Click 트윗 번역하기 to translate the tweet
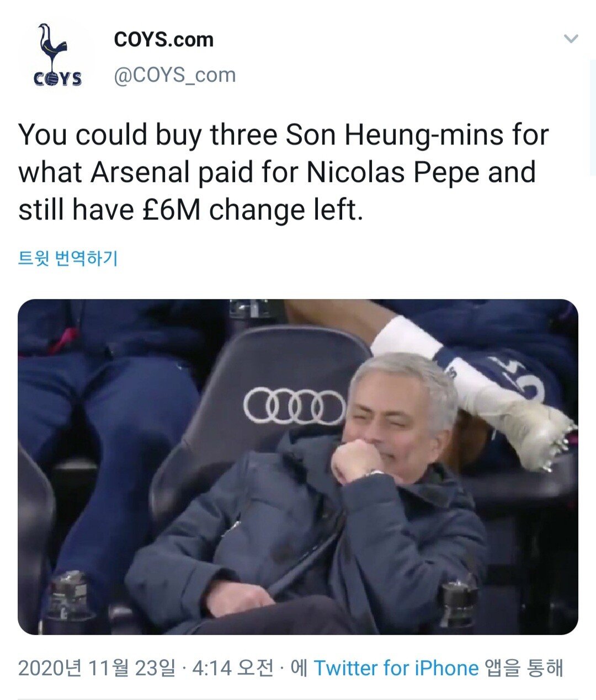Image resolution: width=596 pixels, height=700 pixels. point(68,258)
